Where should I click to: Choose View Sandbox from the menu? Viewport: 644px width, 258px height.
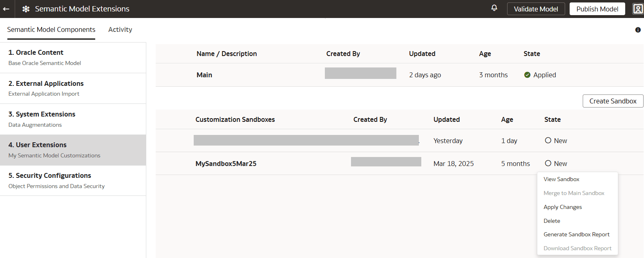[x=561, y=179]
